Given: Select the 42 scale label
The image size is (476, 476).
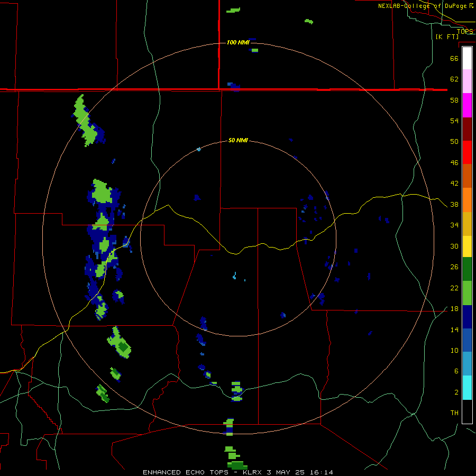Looking at the screenshot, I should pyautogui.click(x=454, y=183).
